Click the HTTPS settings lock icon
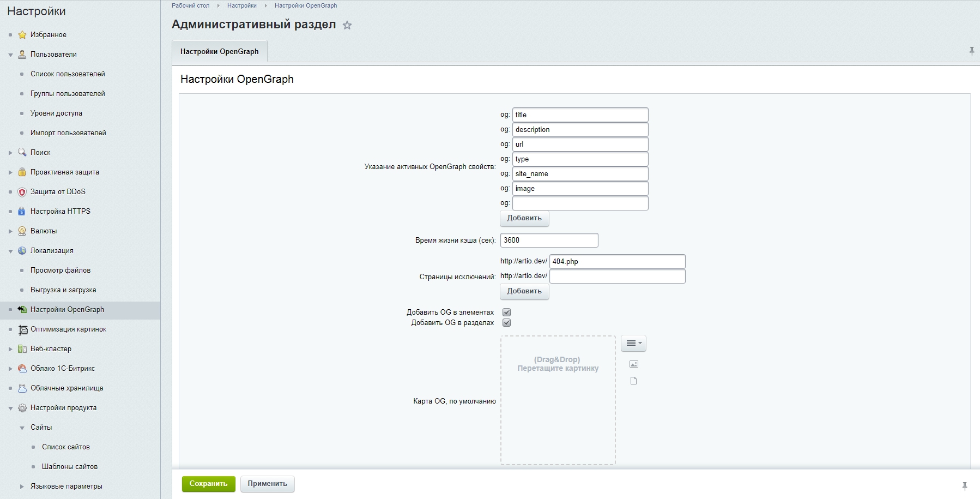Screen dimensions: 980x499 pyautogui.click(x=22, y=212)
